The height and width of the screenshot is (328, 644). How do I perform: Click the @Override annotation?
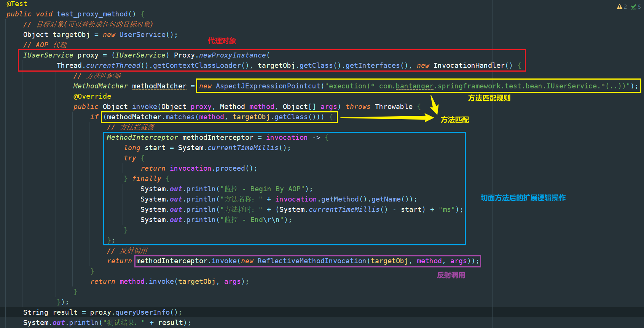point(92,96)
